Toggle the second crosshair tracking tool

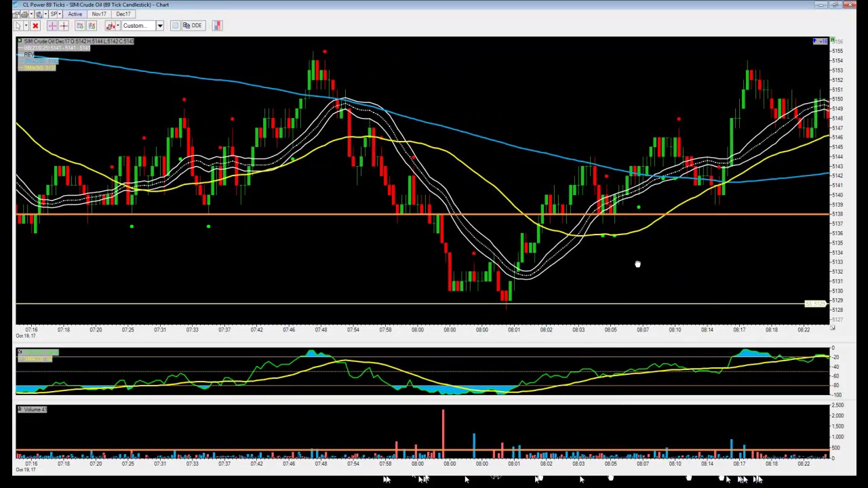pos(64,26)
